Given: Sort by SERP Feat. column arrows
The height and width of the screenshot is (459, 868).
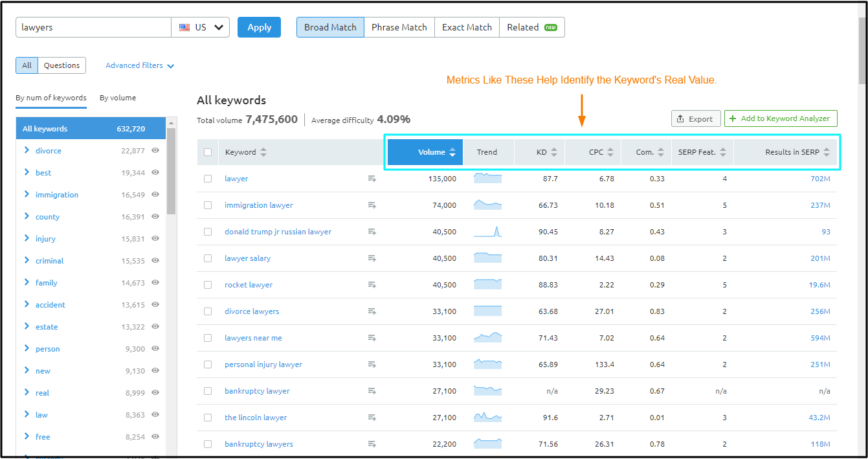Looking at the screenshot, I should [722, 153].
